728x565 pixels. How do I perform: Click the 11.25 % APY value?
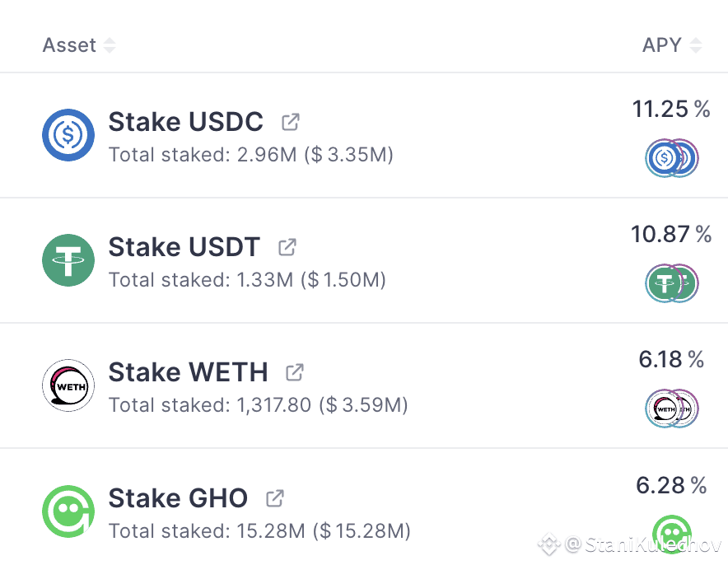[x=671, y=109]
